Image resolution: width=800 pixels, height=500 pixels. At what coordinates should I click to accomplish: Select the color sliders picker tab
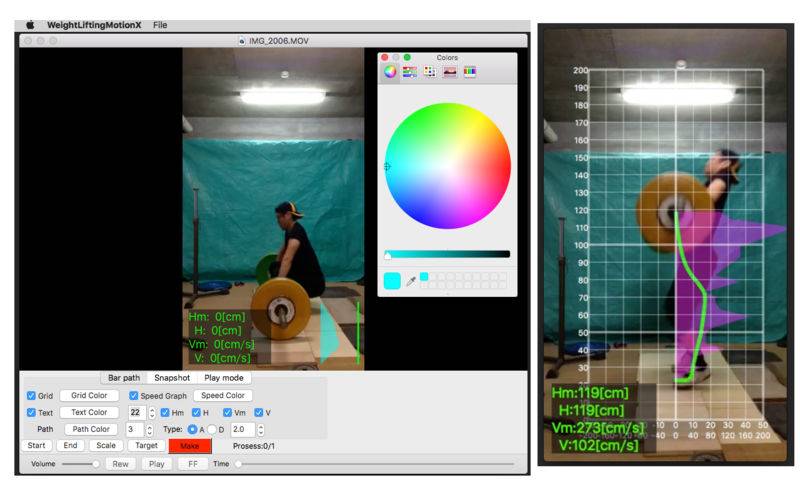coord(410,72)
